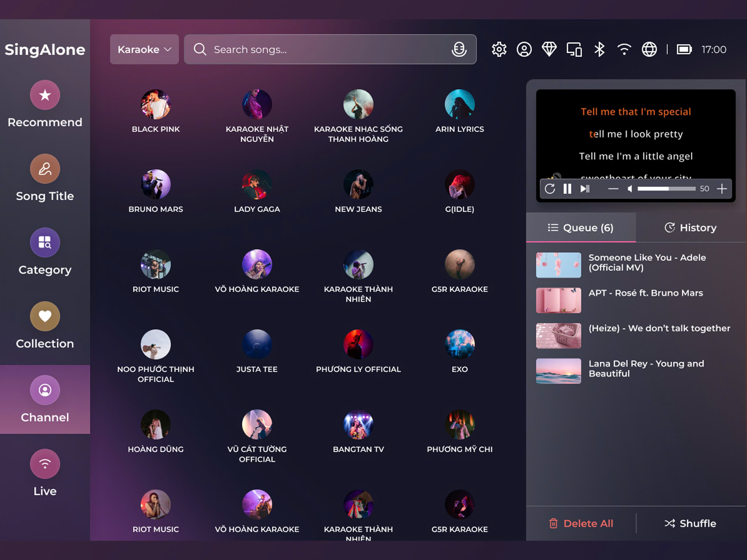Toggle Wi-Fi icon in top bar
This screenshot has height=560, width=747.
click(624, 50)
